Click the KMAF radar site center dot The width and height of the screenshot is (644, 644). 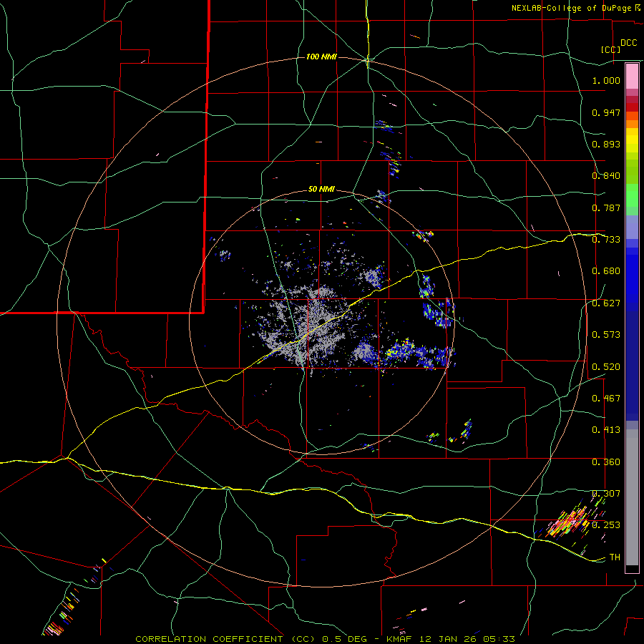[x=322, y=321]
